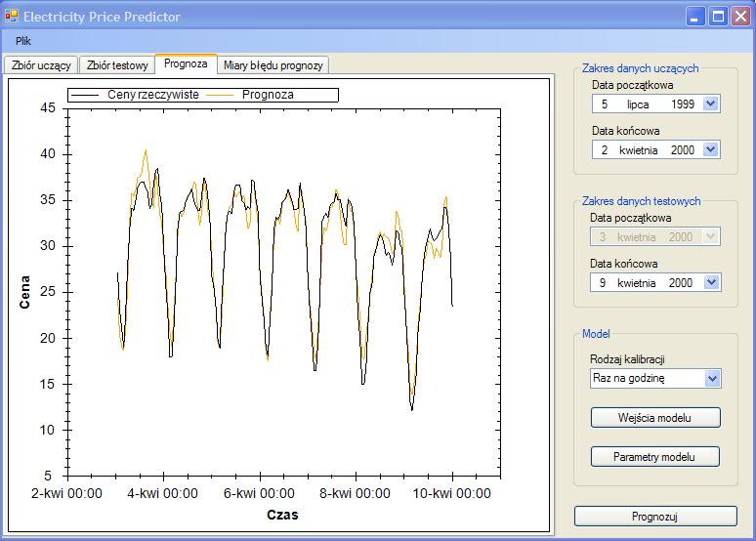
Task: Click the Parametry modelu button
Action: [654, 457]
